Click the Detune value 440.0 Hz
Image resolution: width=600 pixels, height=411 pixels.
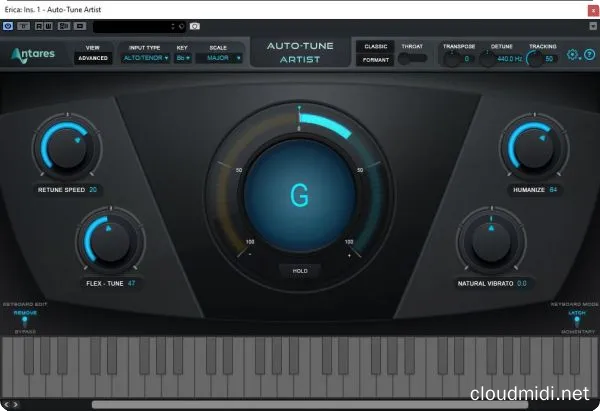(x=510, y=59)
